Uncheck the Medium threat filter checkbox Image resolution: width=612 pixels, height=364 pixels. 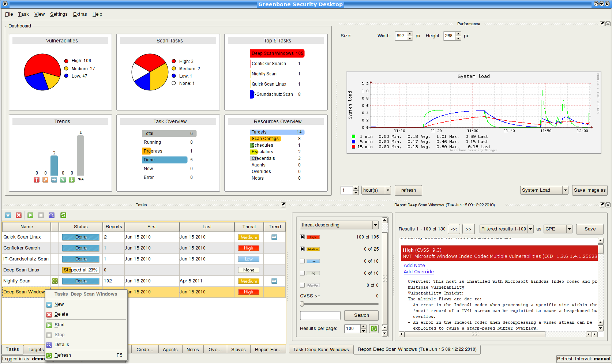302,249
